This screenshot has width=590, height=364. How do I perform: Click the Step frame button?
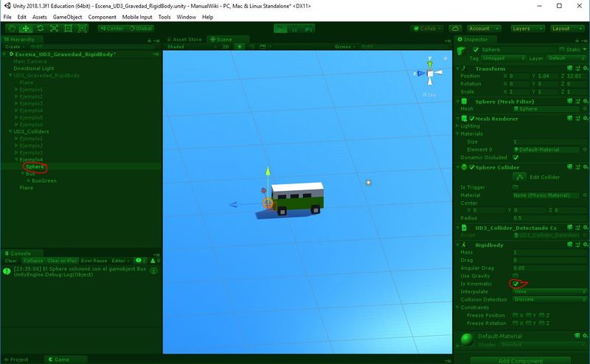[308, 29]
